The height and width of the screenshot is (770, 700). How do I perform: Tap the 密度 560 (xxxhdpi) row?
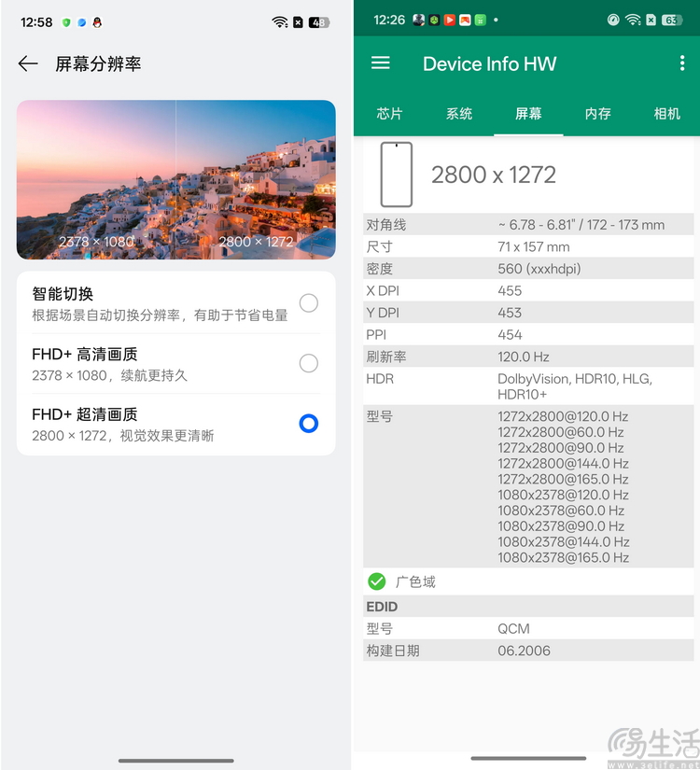click(528, 269)
